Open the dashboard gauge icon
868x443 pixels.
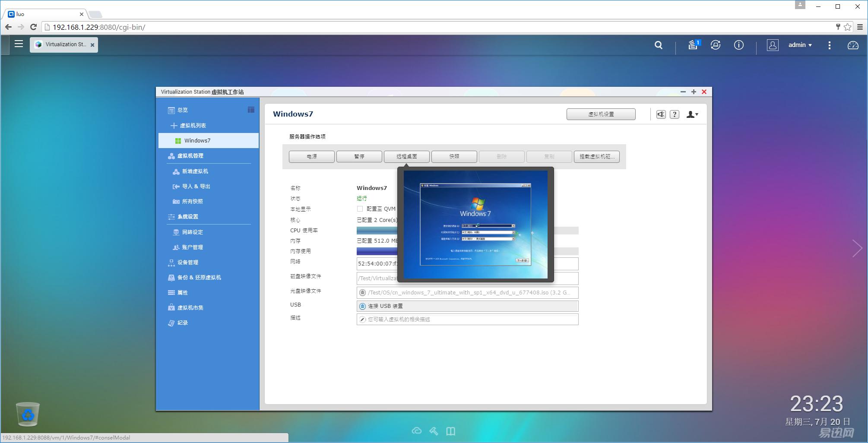852,45
